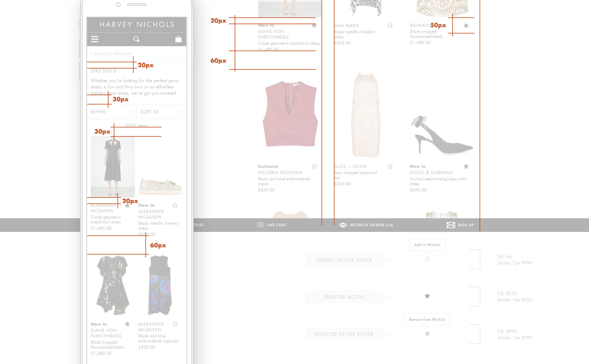
Task: Open the hamburger menu in mobile header
Action: 95,39
